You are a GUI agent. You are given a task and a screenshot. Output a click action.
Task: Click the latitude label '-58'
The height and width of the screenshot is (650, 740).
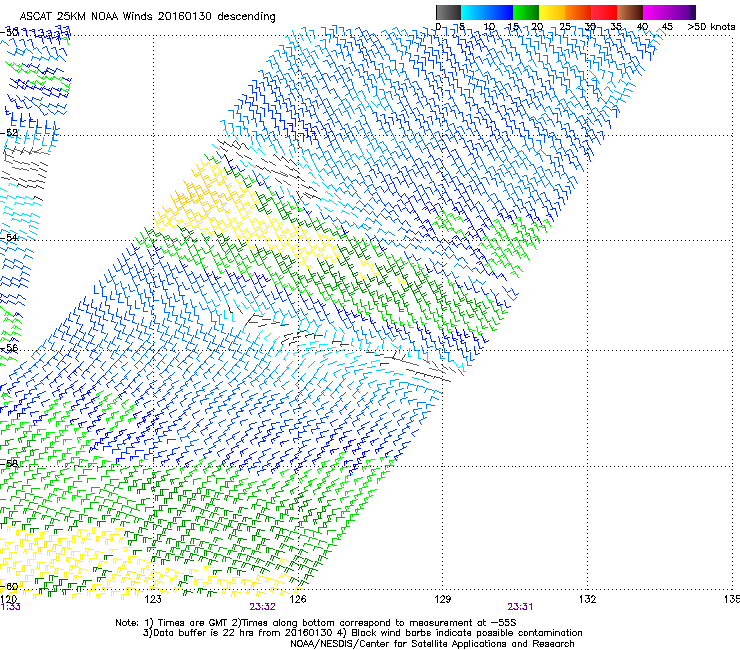[9, 463]
